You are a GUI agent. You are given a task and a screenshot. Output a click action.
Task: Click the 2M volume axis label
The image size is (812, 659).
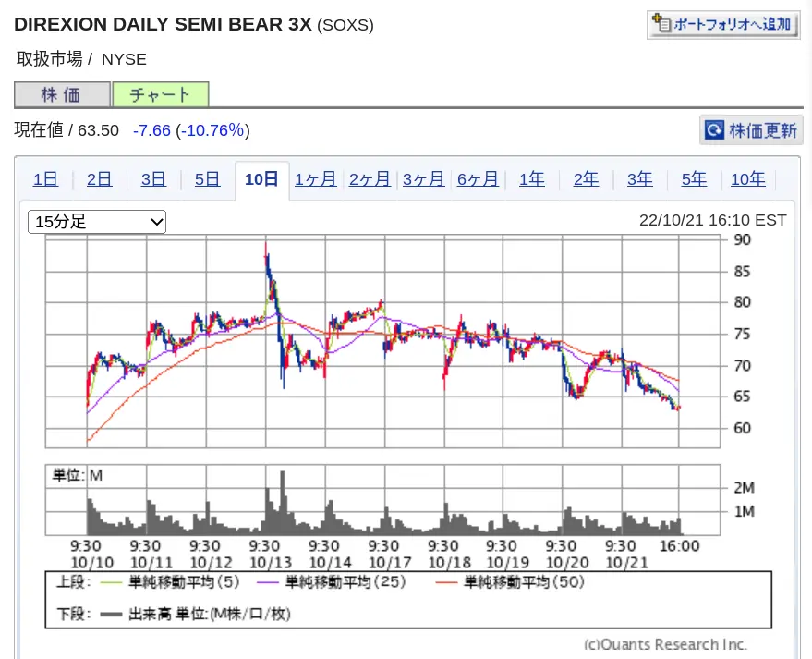click(745, 487)
